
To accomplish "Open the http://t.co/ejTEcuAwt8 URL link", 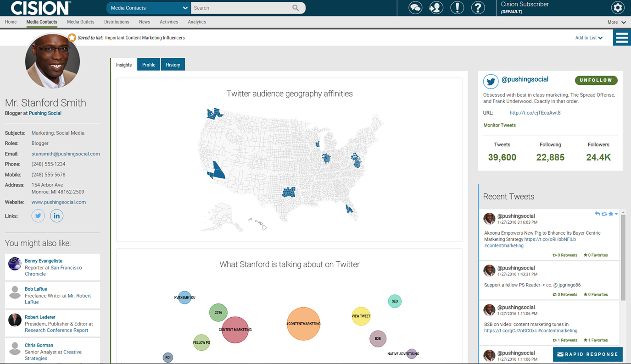I will click(535, 113).
